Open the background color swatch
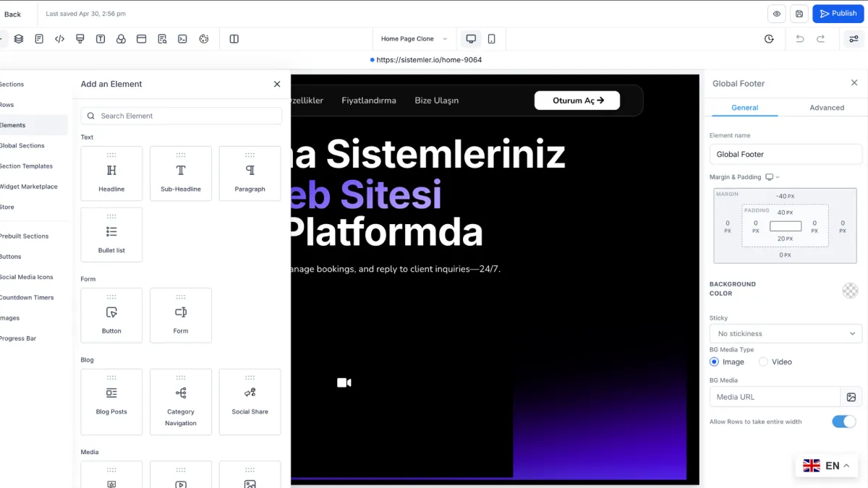This screenshot has height=488, width=868. 850,291
